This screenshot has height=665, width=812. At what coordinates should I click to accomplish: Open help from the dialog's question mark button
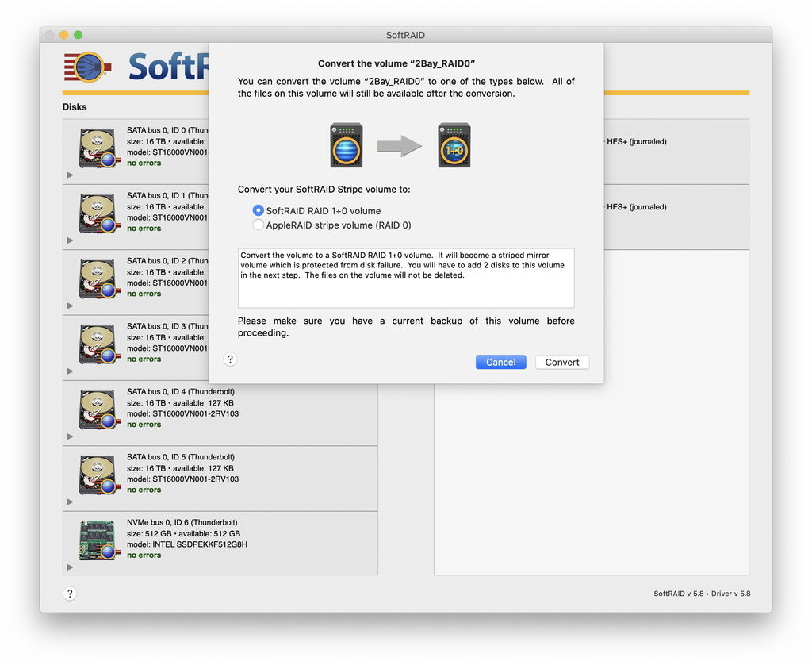(231, 359)
